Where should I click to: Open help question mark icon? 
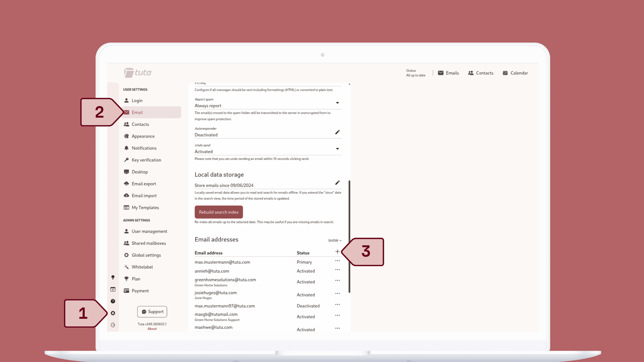pos(113,301)
